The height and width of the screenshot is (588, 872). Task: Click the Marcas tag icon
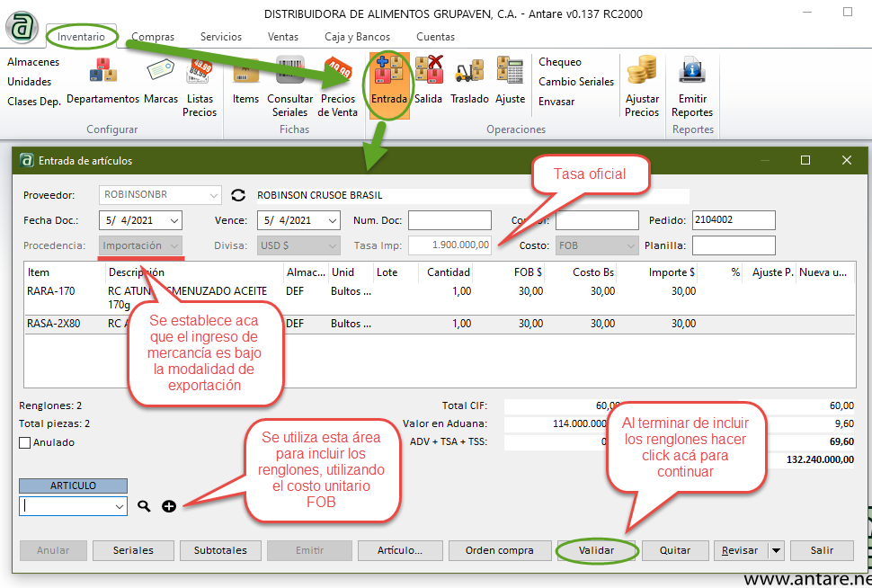click(x=161, y=71)
